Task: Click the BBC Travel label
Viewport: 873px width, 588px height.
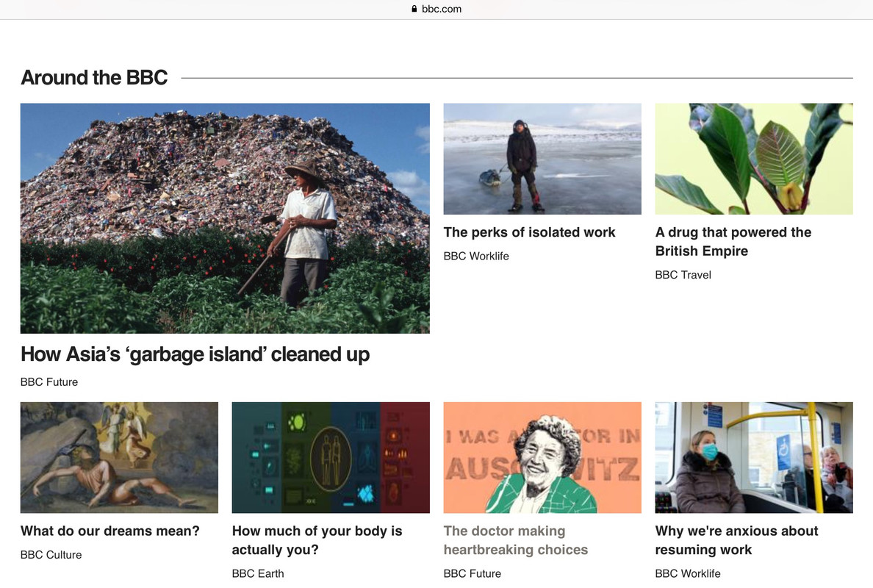Action: click(683, 274)
